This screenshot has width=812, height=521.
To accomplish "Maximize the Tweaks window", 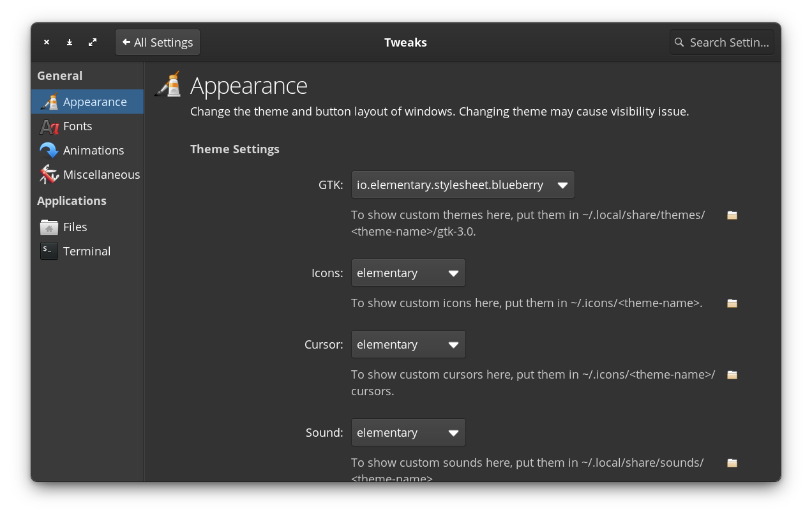I will click(x=93, y=43).
